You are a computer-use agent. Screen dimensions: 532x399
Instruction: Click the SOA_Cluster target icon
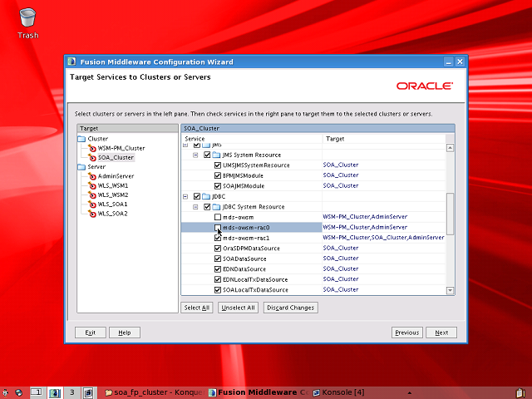[92, 157]
